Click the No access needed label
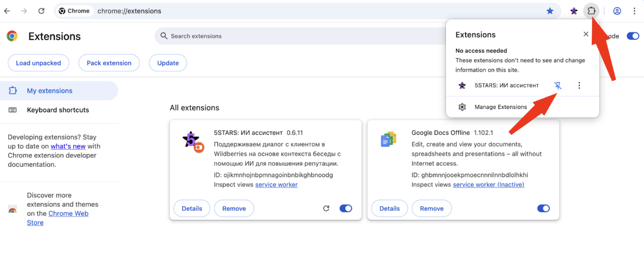The image size is (644, 276). tap(481, 50)
